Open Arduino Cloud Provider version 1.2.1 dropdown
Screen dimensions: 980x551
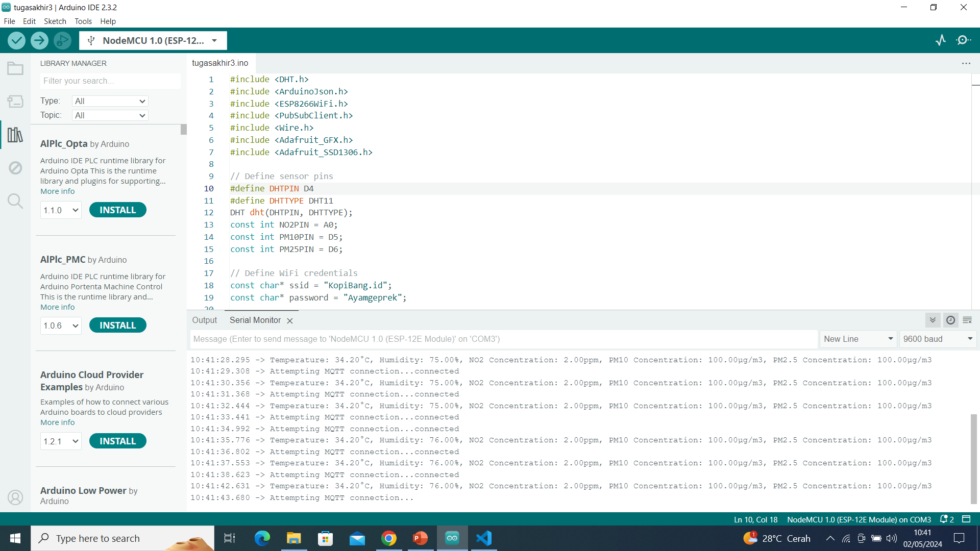pos(61,441)
